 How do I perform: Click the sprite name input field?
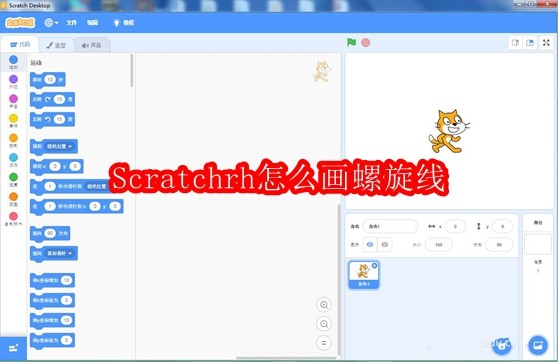pos(390,226)
